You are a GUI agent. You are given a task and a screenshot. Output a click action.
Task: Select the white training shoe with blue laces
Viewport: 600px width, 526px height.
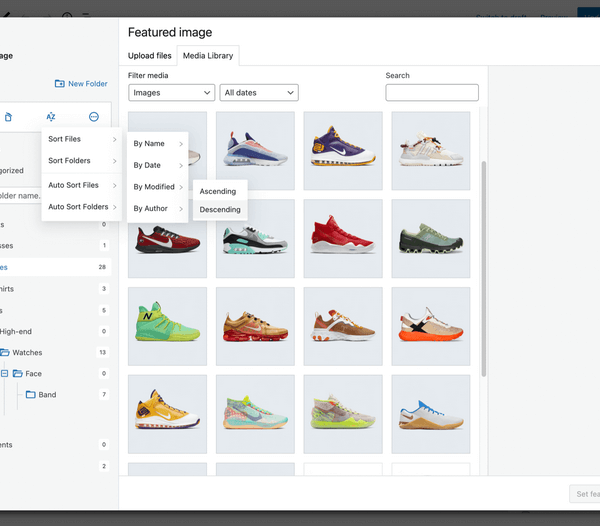[x=431, y=414]
